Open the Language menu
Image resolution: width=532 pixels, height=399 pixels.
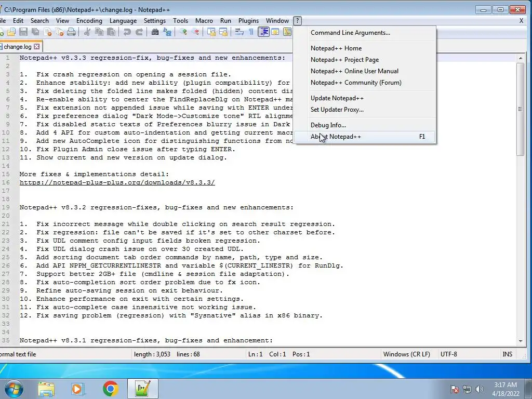point(123,21)
